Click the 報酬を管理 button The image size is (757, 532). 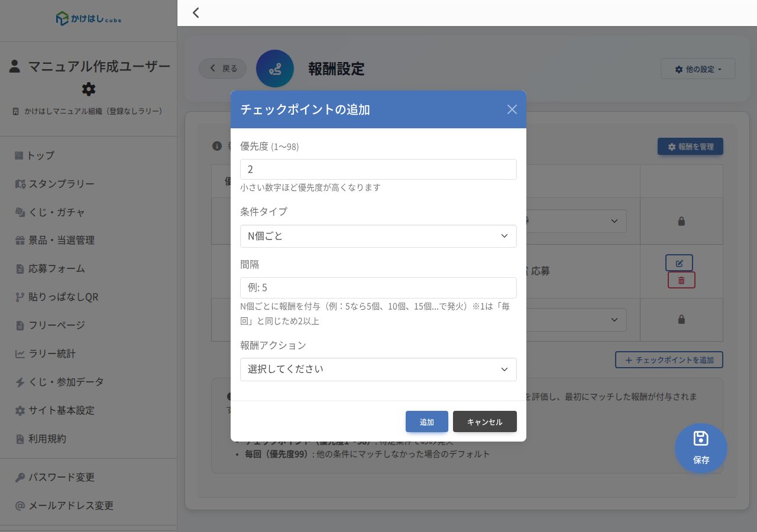[x=690, y=147]
